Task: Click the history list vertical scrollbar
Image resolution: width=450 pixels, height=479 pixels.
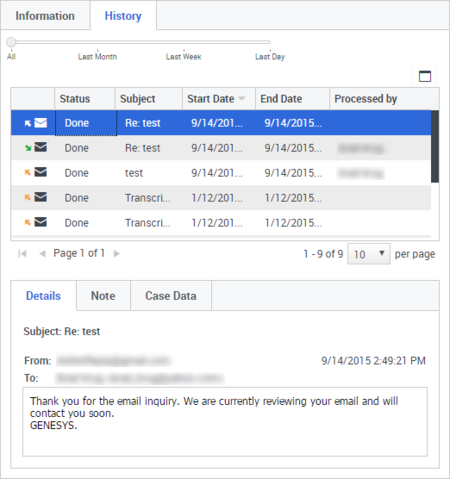Action: point(435,147)
